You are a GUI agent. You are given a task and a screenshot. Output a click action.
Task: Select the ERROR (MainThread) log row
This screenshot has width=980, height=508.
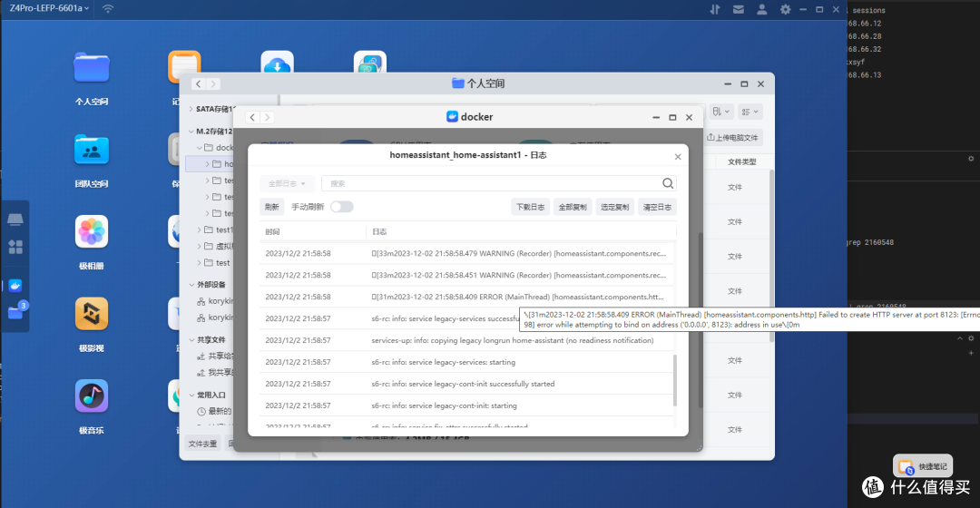coord(467,297)
